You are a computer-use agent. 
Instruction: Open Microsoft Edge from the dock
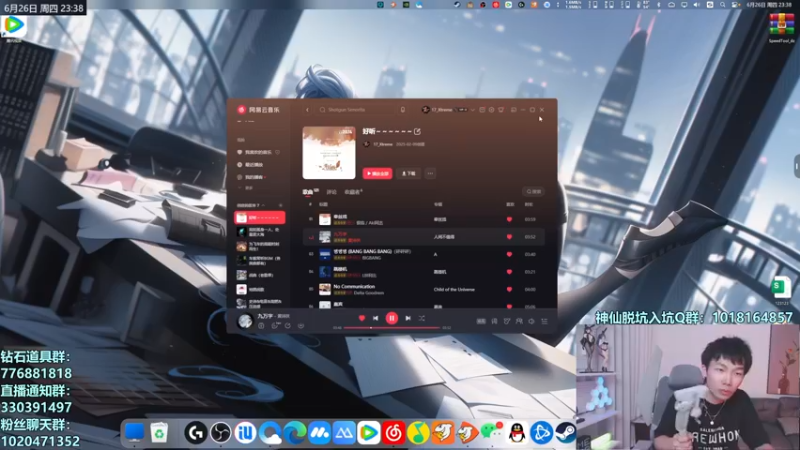click(x=295, y=433)
